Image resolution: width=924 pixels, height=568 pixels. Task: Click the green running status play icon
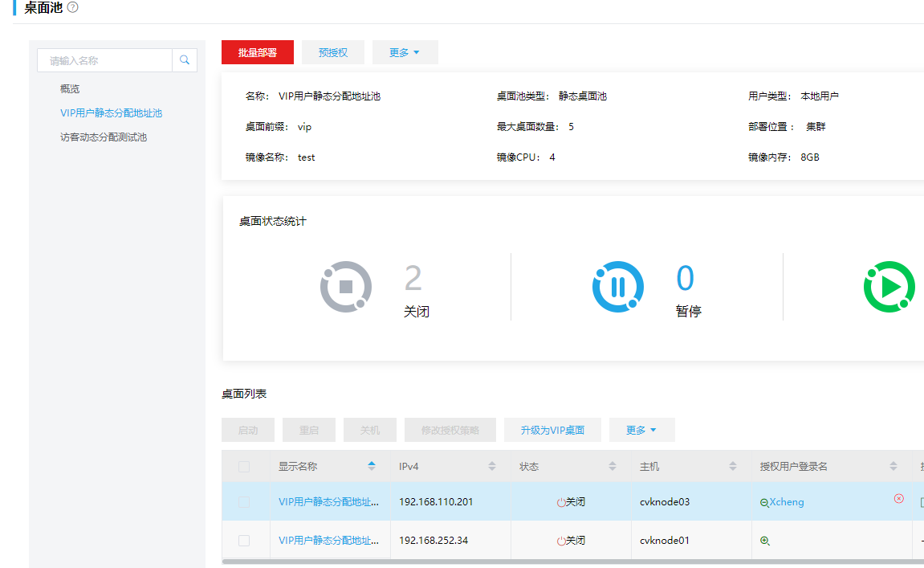click(889, 287)
